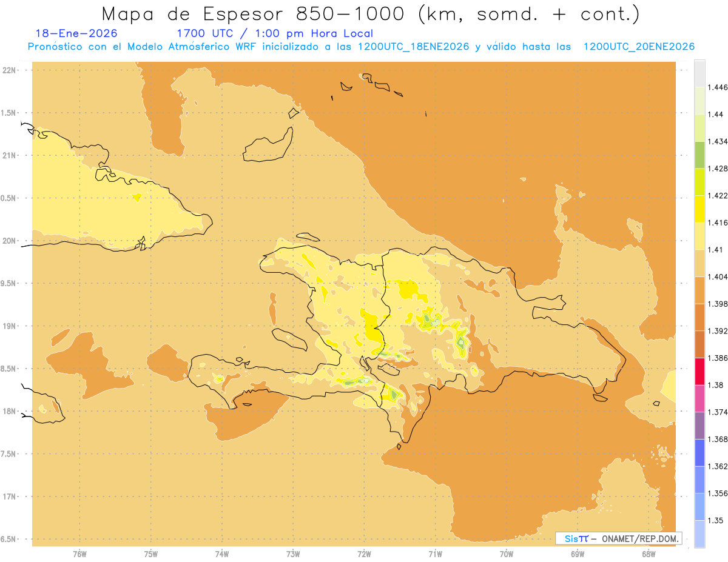Click the '1.386' value on the color scale
The width and height of the screenshot is (728, 562).
pyautogui.click(x=717, y=358)
